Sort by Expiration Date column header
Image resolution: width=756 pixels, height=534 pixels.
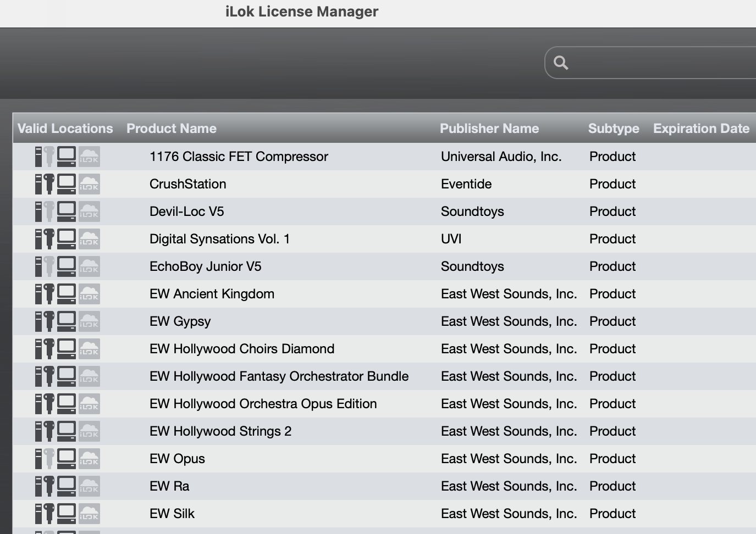click(x=701, y=129)
